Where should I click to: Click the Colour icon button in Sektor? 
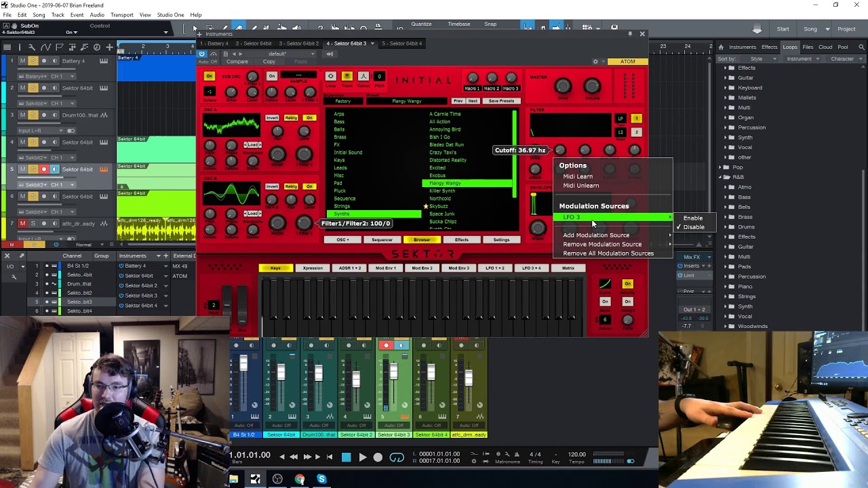click(363, 76)
